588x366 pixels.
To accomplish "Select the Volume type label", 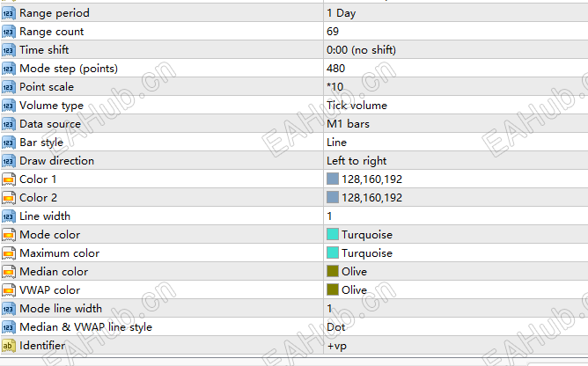I will click(51, 106).
